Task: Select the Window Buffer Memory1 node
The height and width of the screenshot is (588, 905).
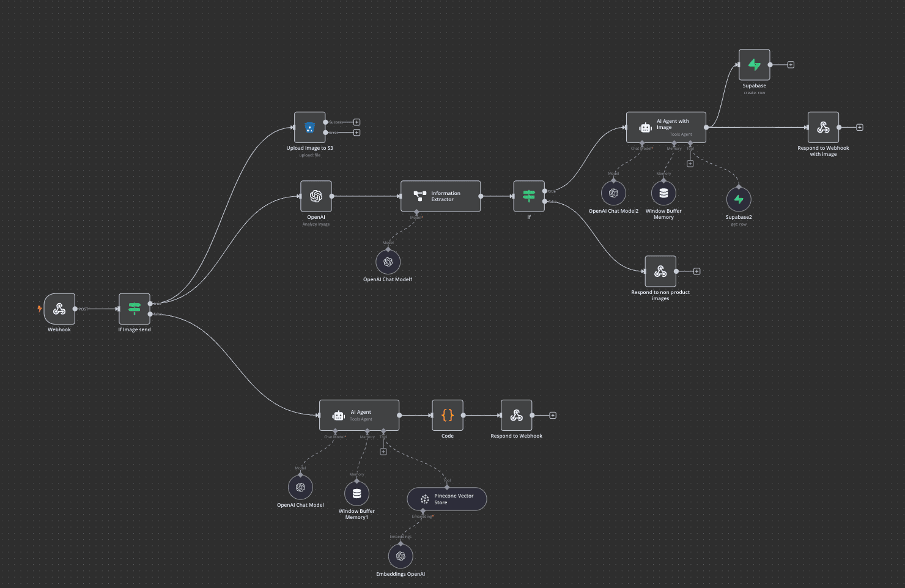Action: pos(356,493)
